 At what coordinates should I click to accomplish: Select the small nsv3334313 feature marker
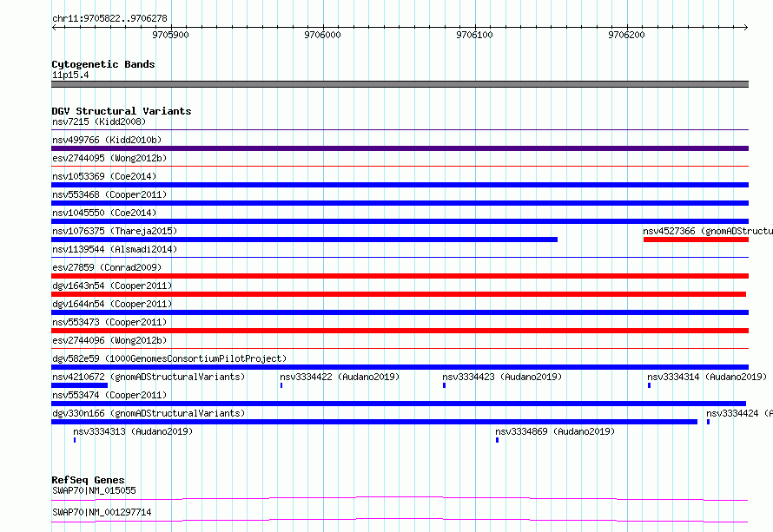coord(75,440)
